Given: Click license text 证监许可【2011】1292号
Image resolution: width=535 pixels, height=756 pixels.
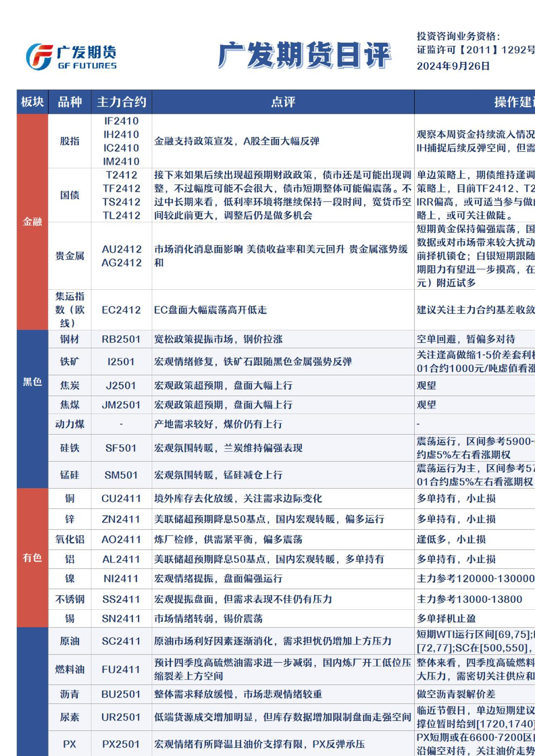Looking at the screenshot, I should pyautogui.click(x=476, y=50).
